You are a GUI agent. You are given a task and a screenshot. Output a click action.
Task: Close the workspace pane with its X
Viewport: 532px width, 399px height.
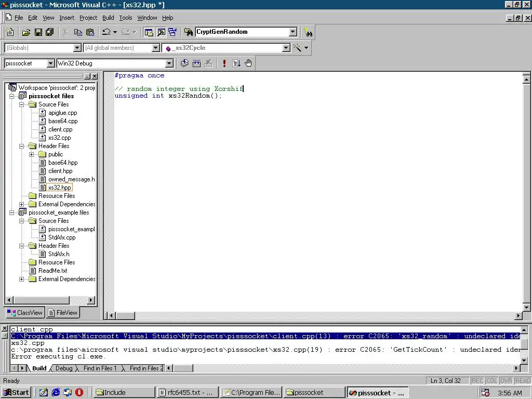coord(95,76)
